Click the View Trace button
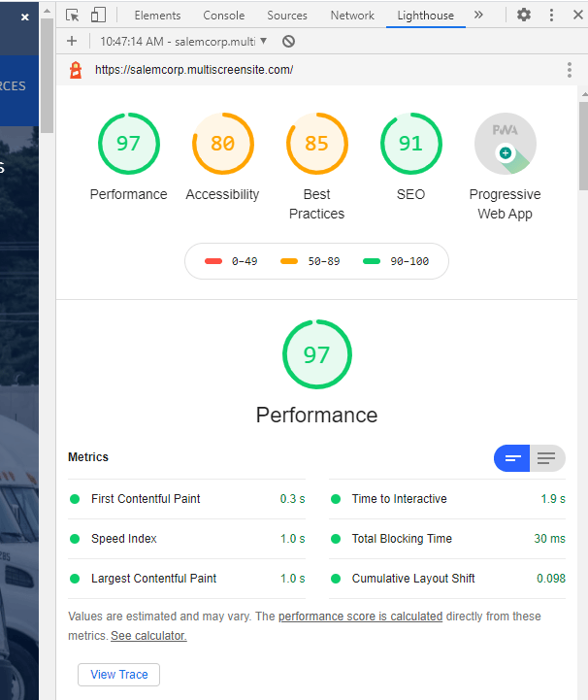The height and width of the screenshot is (700, 588). (x=118, y=674)
